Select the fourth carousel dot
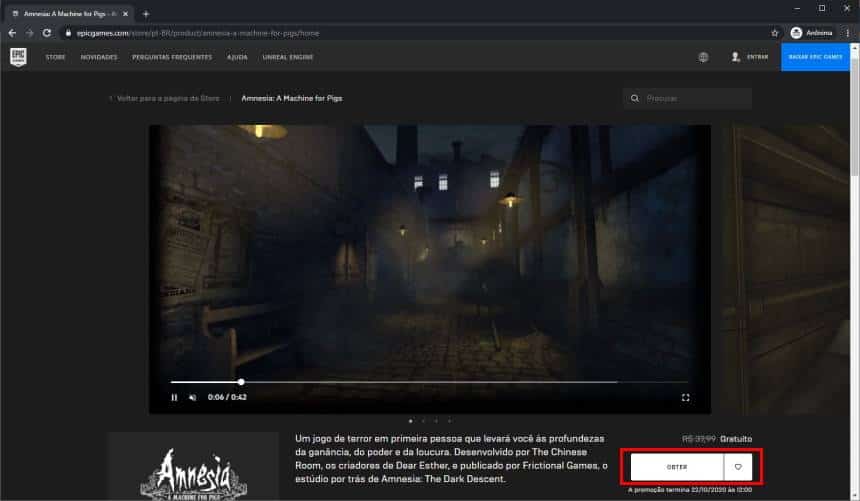 [449, 421]
